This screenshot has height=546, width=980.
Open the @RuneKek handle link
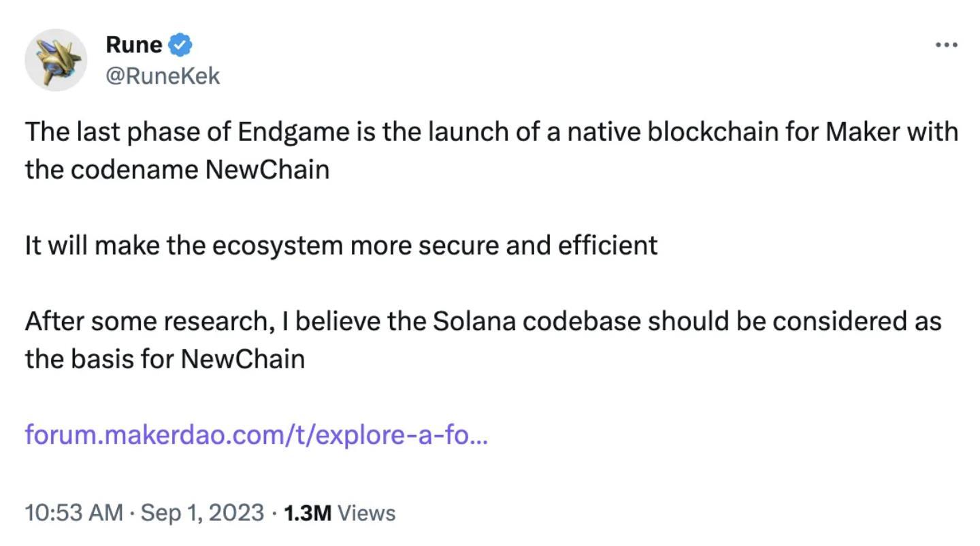click(163, 76)
